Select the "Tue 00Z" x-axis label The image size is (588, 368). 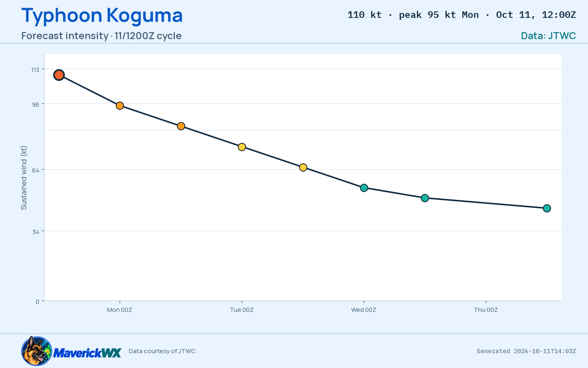[x=242, y=310]
